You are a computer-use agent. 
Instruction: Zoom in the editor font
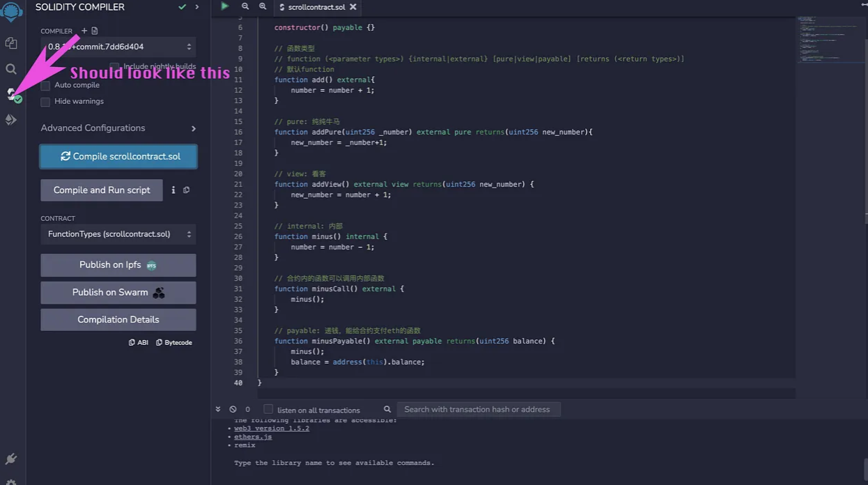coord(263,6)
